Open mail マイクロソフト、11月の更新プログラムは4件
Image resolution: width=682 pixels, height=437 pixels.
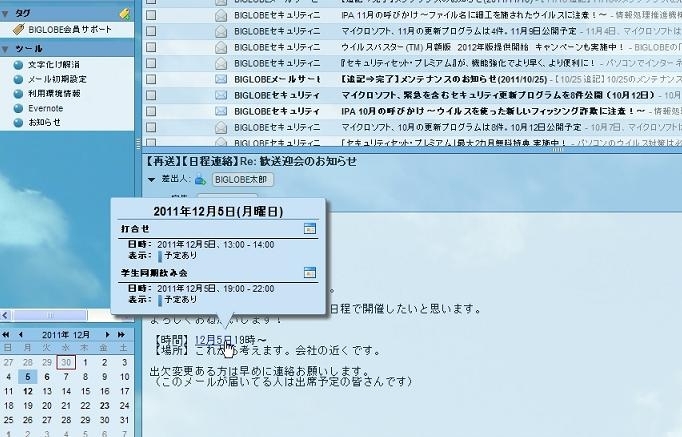[x=459, y=31]
